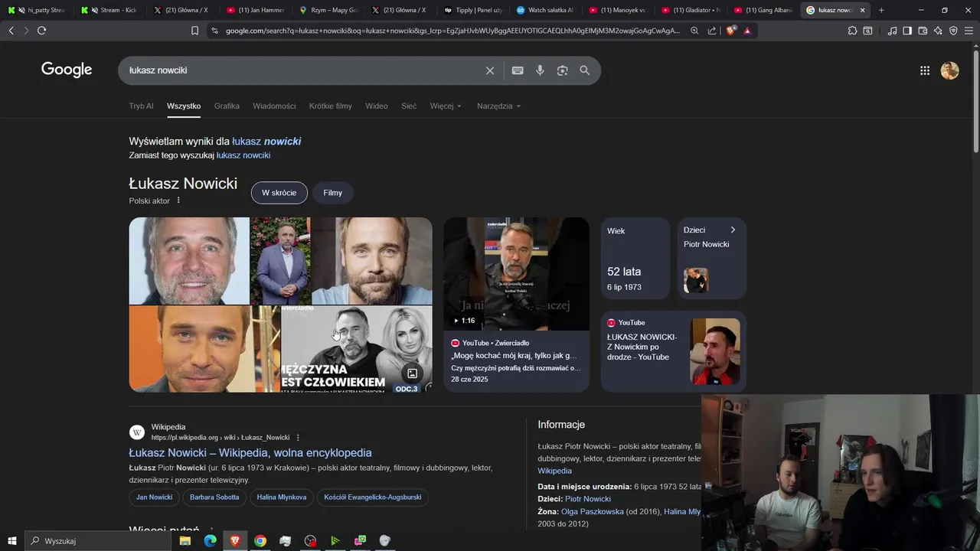Image resolution: width=980 pixels, height=551 pixels.
Task: Clear the search query text
Action: [x=490, y=70]
